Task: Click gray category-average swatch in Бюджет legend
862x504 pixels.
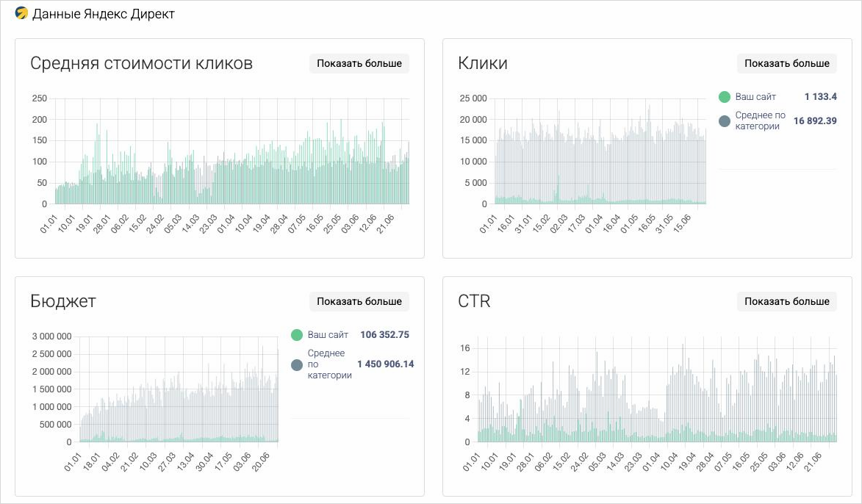Action: tap(297, 364)
